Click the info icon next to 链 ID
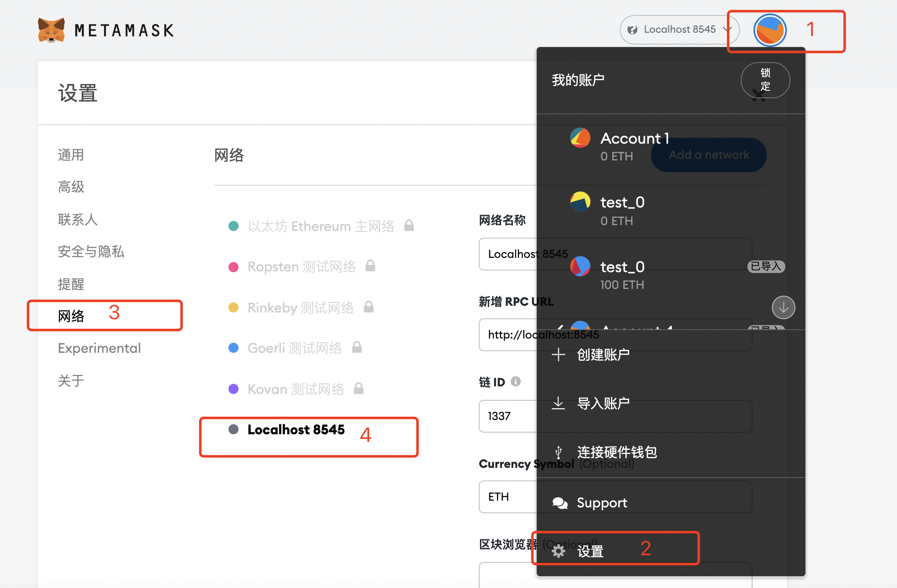The height and width of the screenshot is (588, 897). click(x=516, y=381)
